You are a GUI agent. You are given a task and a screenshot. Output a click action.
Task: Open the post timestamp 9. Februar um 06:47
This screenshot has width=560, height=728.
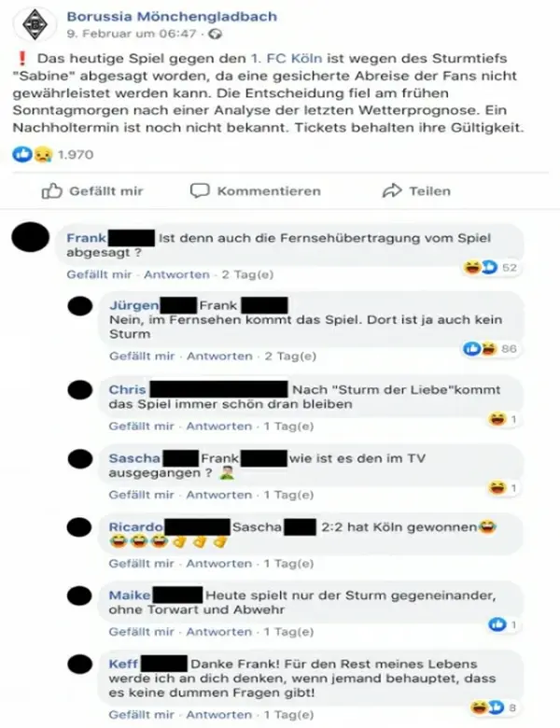pos(132,34)
